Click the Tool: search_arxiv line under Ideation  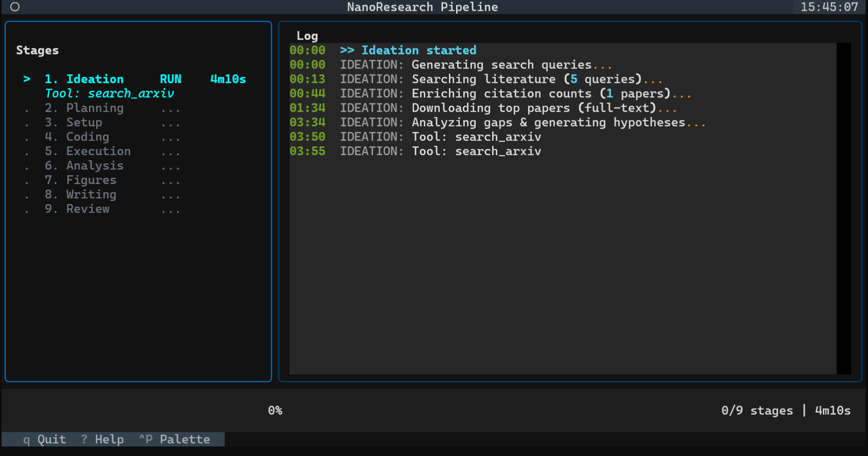pyautogui.click(x=110, y=93)
